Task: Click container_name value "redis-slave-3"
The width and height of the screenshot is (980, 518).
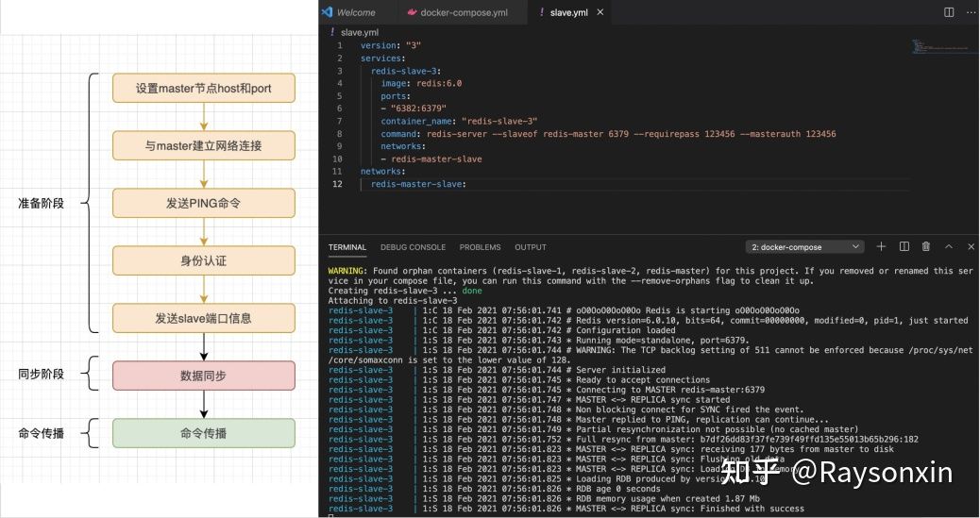Action: [499, 121]
